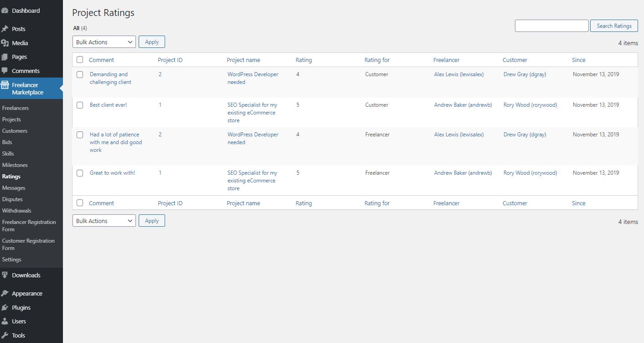This screenshot has width=644, height=343.
Task: Tick the checkbox for 'Best client ever!'
Action: [80, 105]
